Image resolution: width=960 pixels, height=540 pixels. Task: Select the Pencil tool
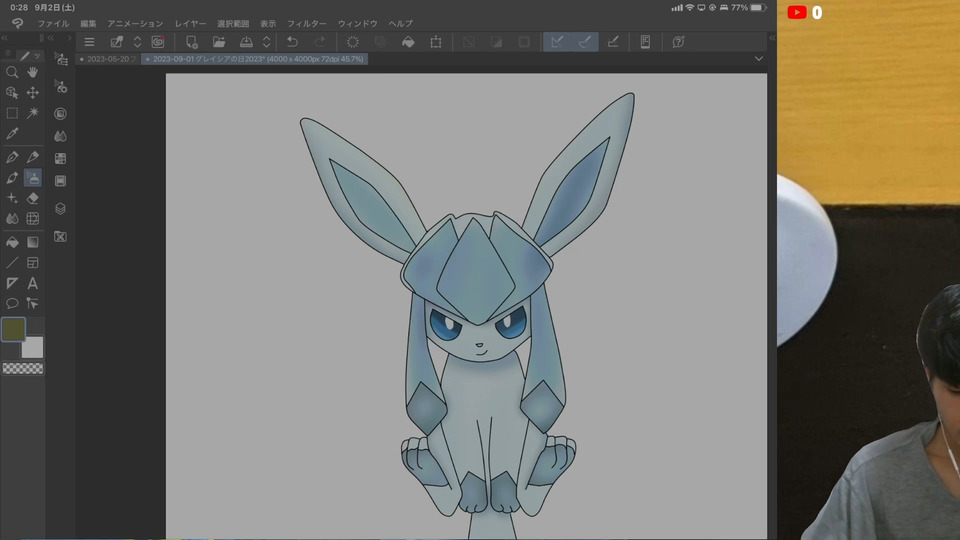(x=32, y=157)
